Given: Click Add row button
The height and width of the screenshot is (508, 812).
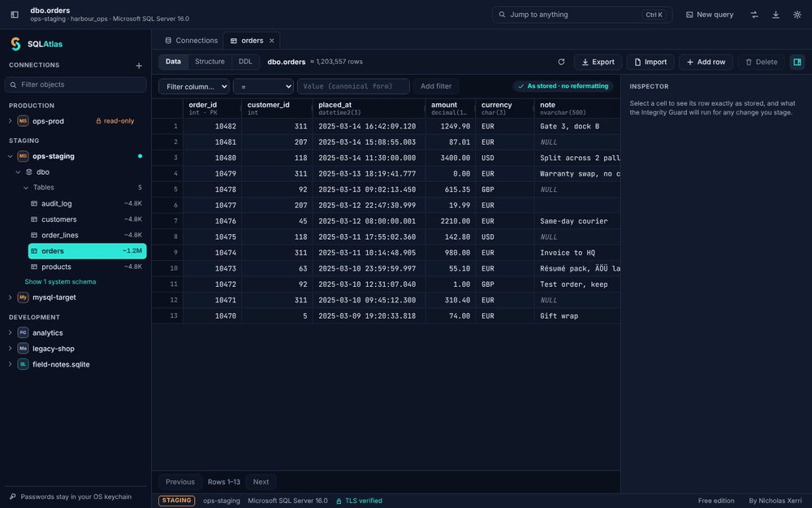Looking at the screenshot, I should point(706,62).
